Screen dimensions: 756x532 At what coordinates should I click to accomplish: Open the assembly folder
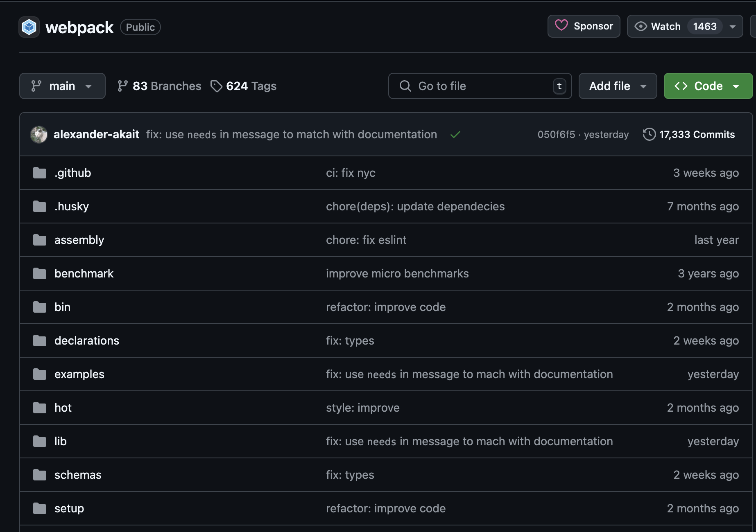[79, 240]
